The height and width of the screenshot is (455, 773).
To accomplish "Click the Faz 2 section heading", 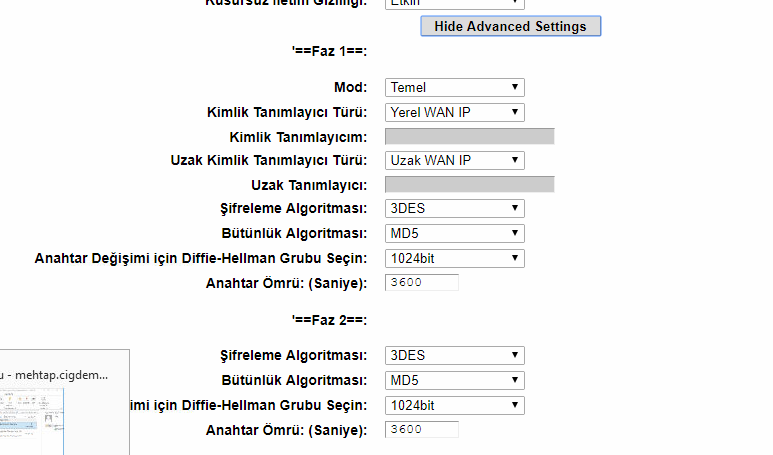I will [328, 320].
